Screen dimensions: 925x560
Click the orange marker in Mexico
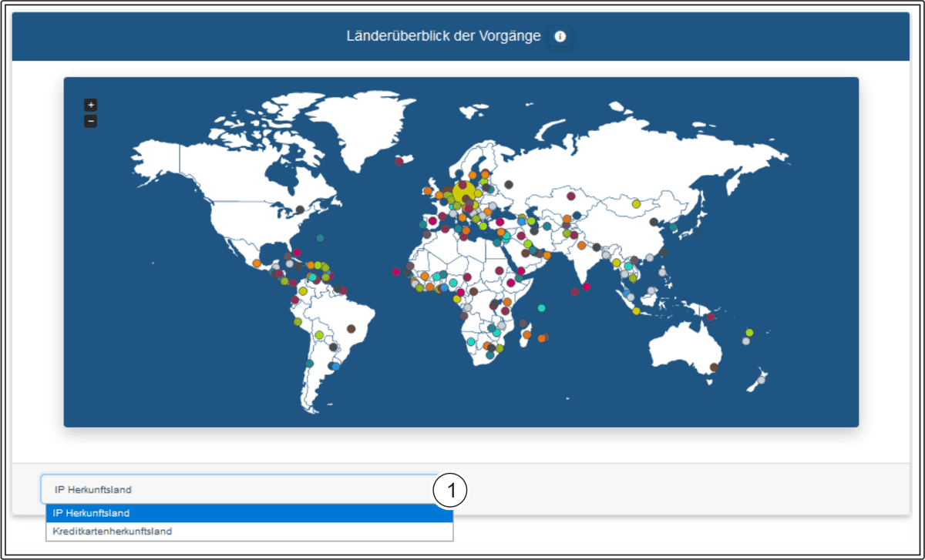pyautogui.click(x=256, y=263)
